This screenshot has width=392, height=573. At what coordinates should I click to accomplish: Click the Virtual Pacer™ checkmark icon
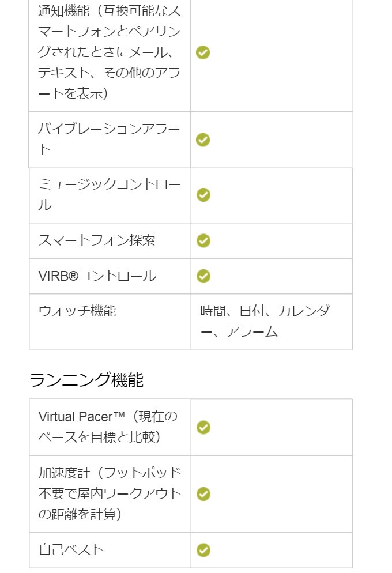pyautogui.click(x=203, y=427)
